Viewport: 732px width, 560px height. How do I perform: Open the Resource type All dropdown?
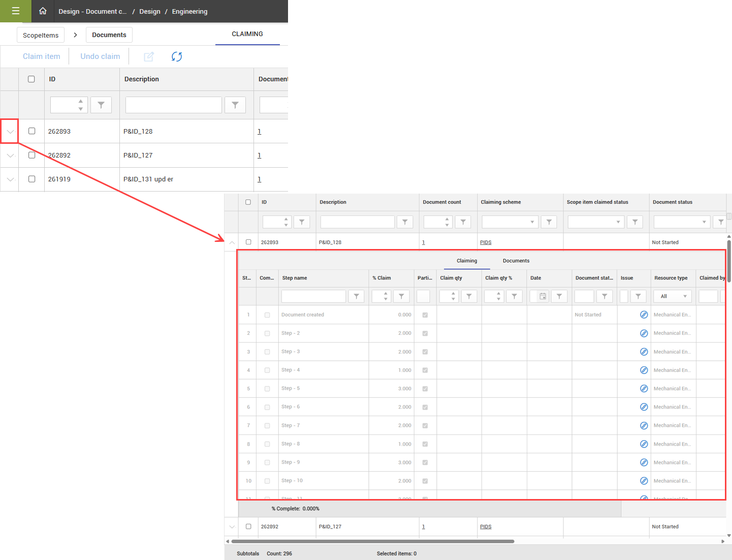[x=673, y=296]
